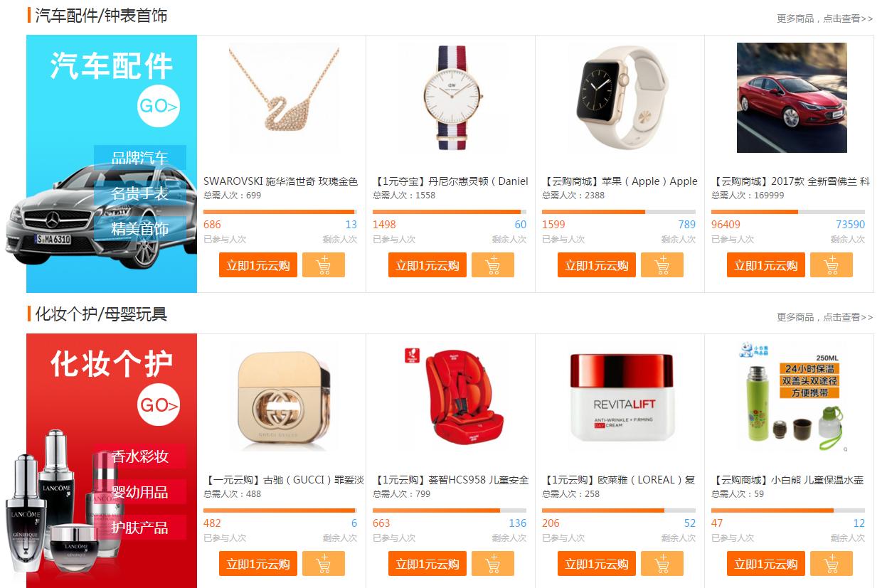Open more products link for 汽车配件/钟表首饰

[825, 18]
